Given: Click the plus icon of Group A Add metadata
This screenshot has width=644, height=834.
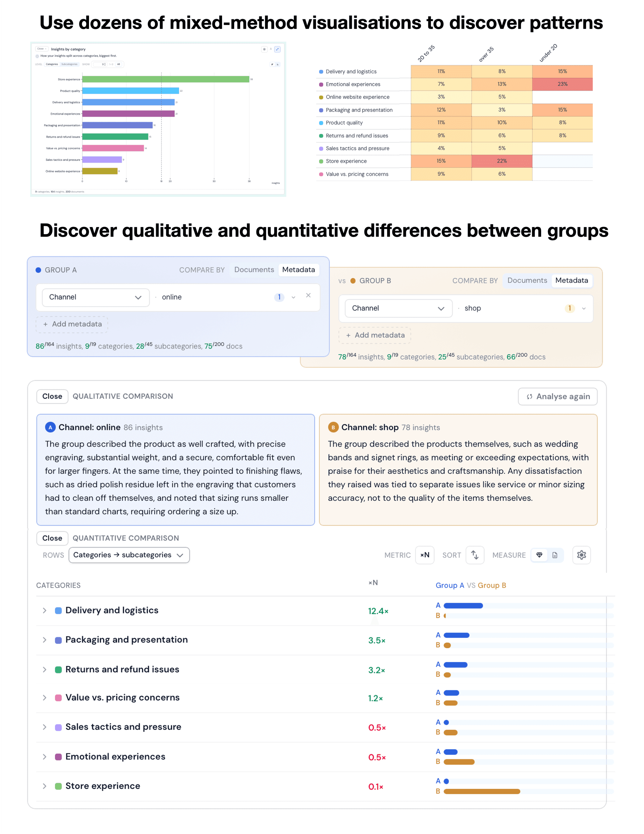Looking at the screenshot, I should [46, 324].
